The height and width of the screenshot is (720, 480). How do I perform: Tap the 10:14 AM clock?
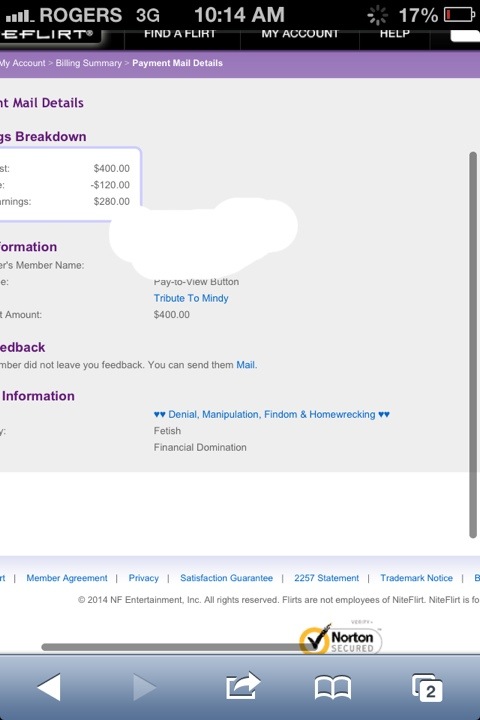[239, 15]
